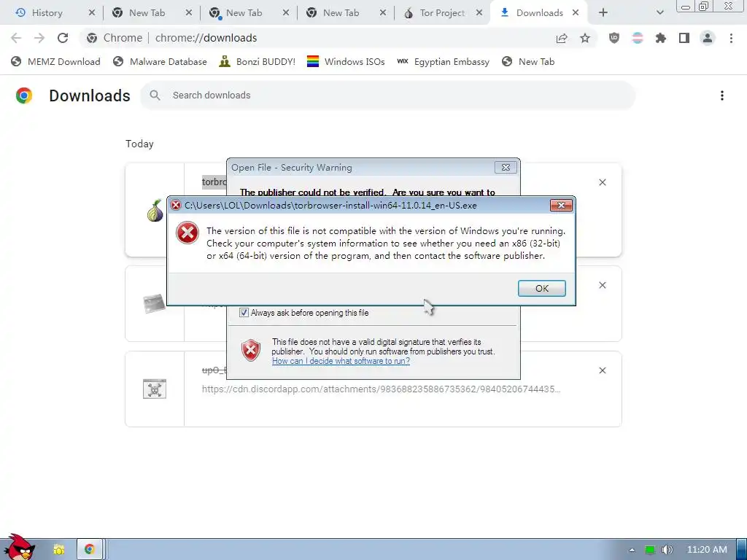
Task: Toggle the side panel icon
Action: tap(684, 38)
